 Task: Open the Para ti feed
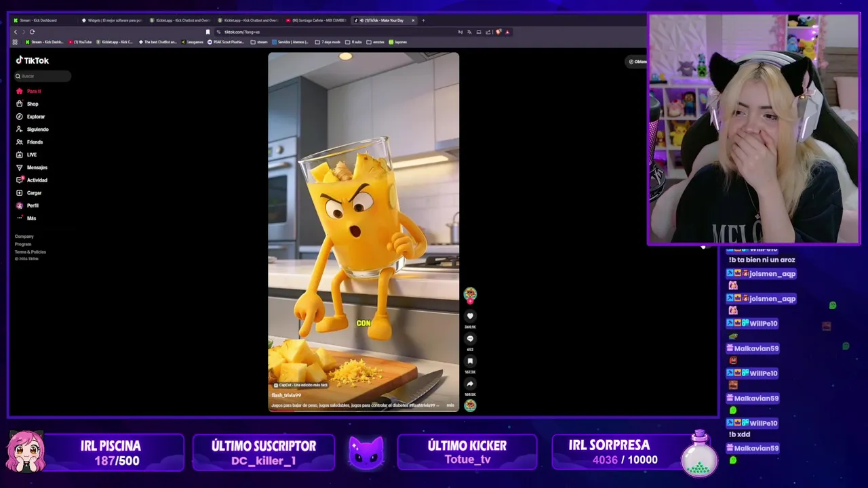[29, 91]
